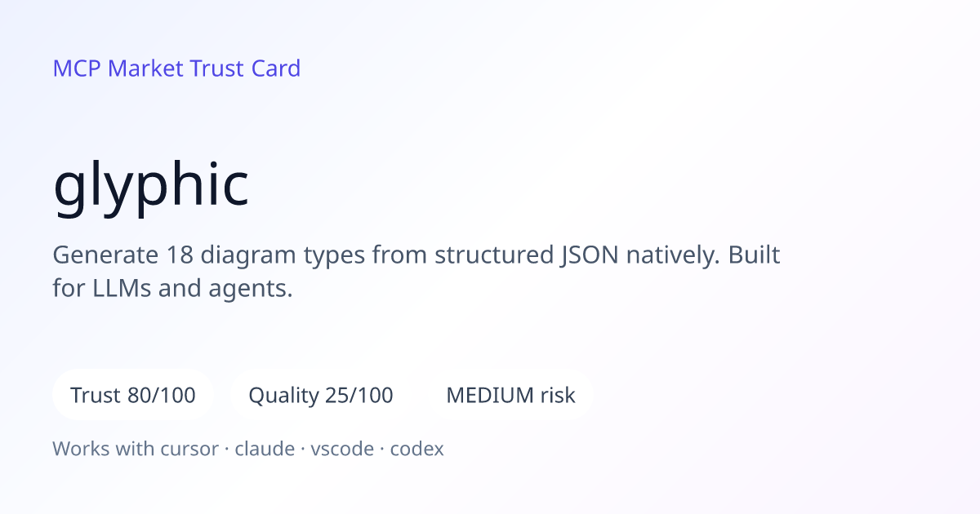Select the MEDIUM risk badge
This screenshot has width=980, height=514.
(510, 396)
